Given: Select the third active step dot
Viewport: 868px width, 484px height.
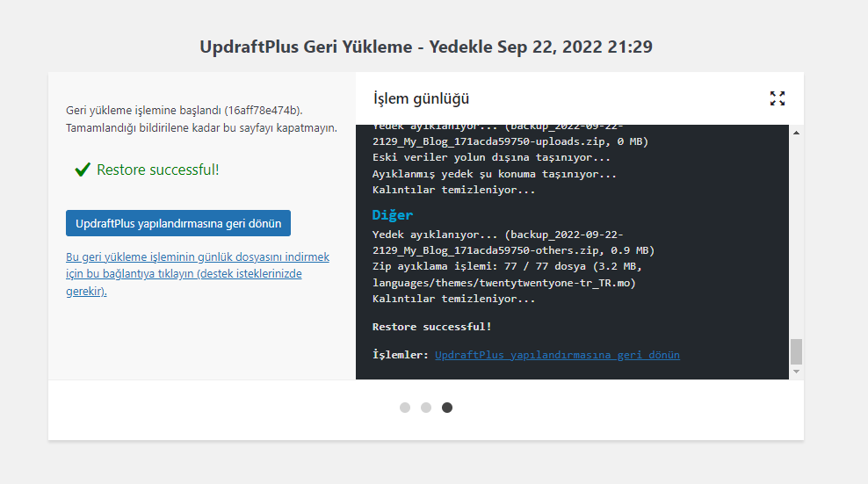Looking at the screenshot, I should (x=446, y=408).
